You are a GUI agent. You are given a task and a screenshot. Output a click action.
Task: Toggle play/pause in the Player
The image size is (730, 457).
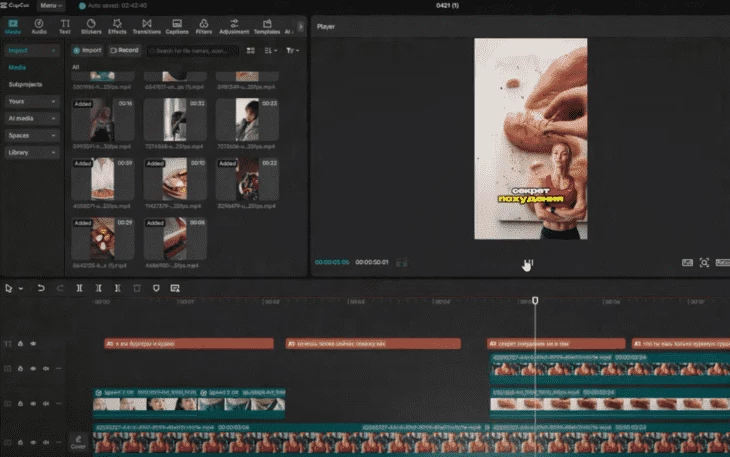pos(530,263)
